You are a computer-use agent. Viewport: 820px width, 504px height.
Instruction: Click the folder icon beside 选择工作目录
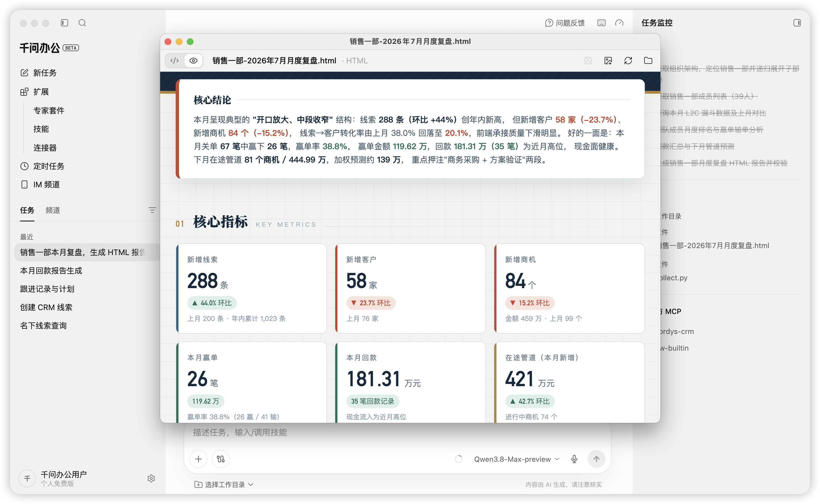198,484
